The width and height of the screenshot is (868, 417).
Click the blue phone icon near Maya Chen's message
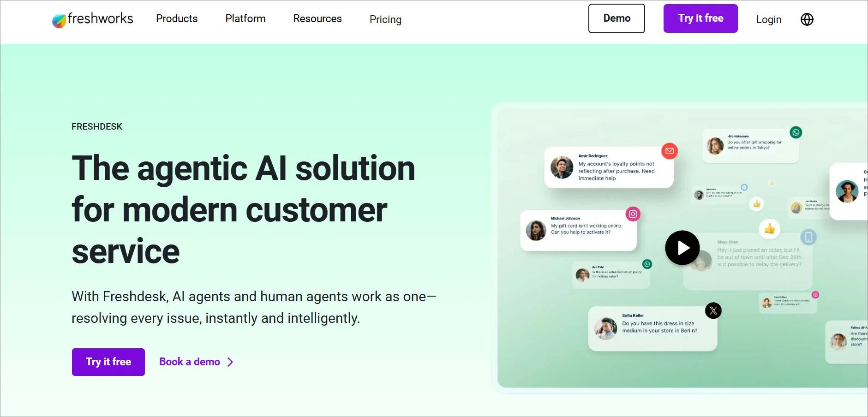[808, 237]
